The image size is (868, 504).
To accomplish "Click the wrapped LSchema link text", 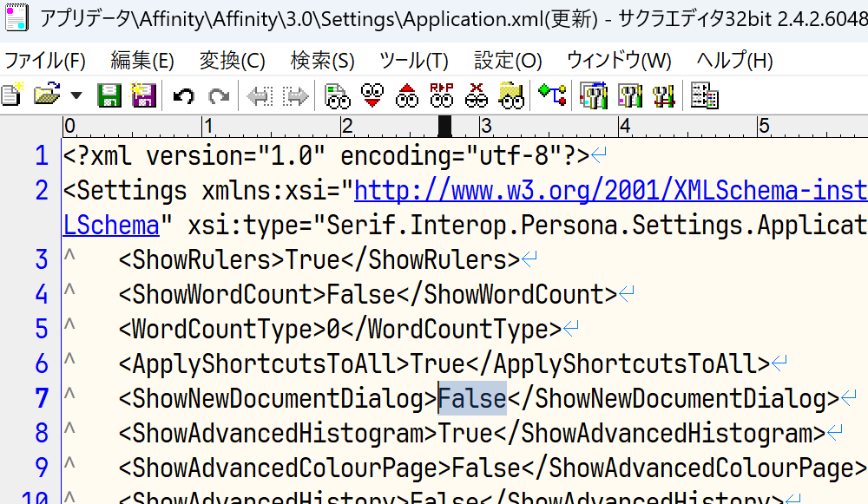I will click(x=111, y=226).
